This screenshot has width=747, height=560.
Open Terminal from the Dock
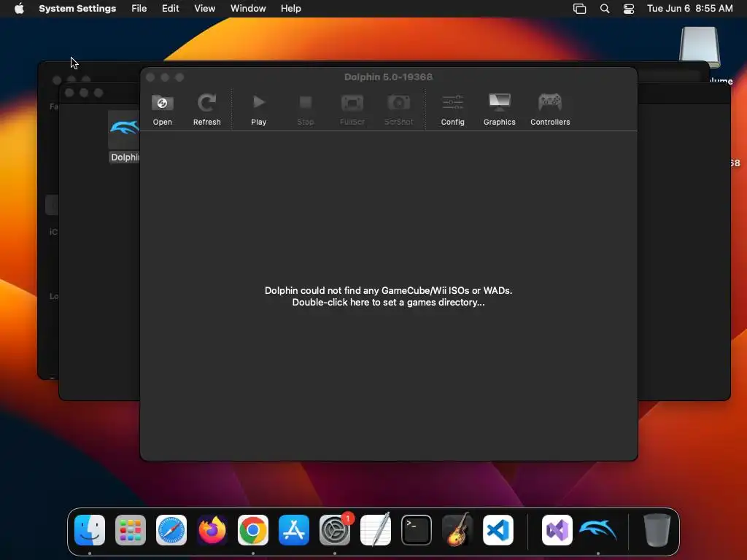pos(417,530)
